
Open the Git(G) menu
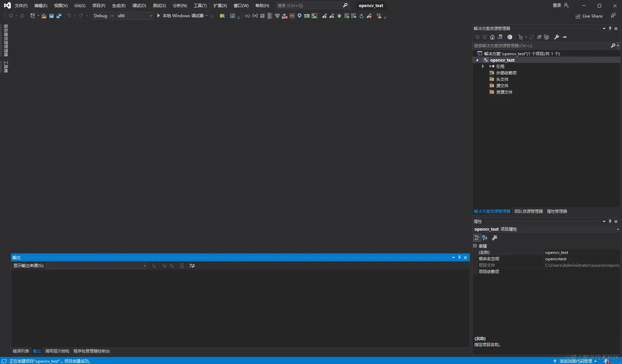80,5
